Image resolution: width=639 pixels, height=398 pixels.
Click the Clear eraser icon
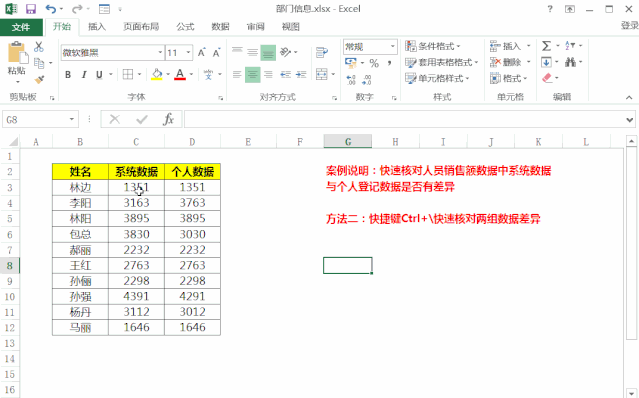[547, 77]
